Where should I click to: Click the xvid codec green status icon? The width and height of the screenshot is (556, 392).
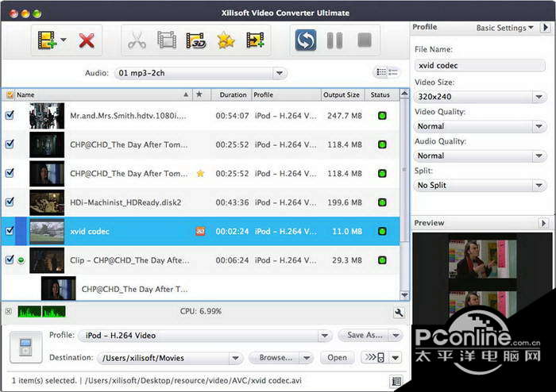[x=382, y=231]
